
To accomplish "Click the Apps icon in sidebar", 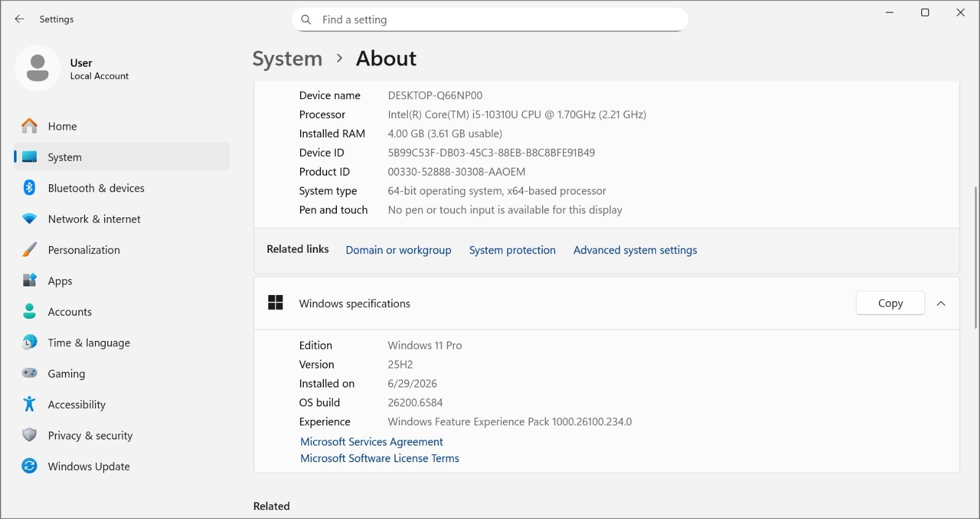I will [29, 280].
